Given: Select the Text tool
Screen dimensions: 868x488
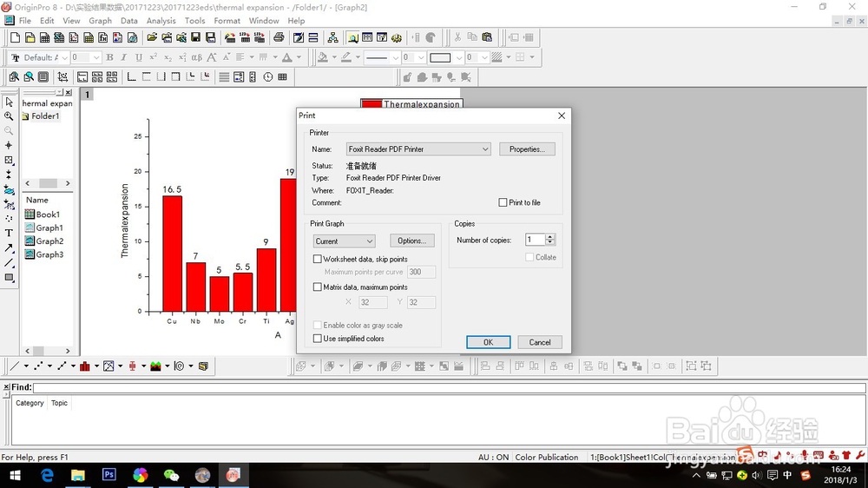Looking at the screenshot, I should point(9,234).
